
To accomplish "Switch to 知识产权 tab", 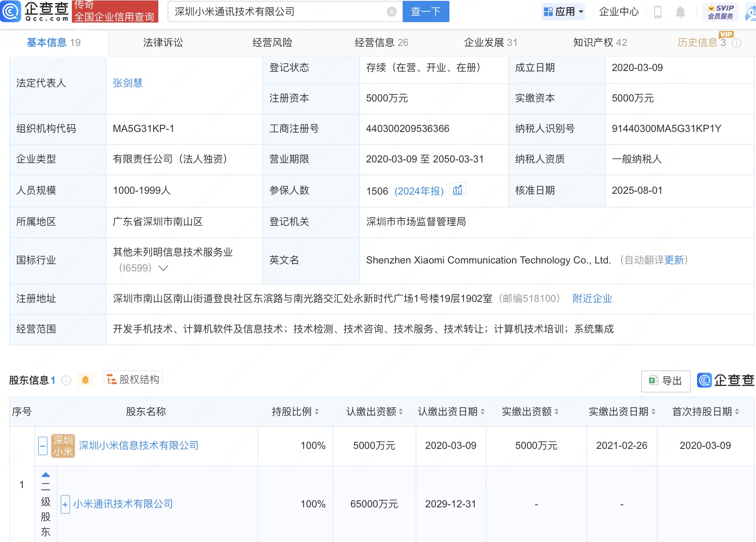I will [x=600, y=43].
